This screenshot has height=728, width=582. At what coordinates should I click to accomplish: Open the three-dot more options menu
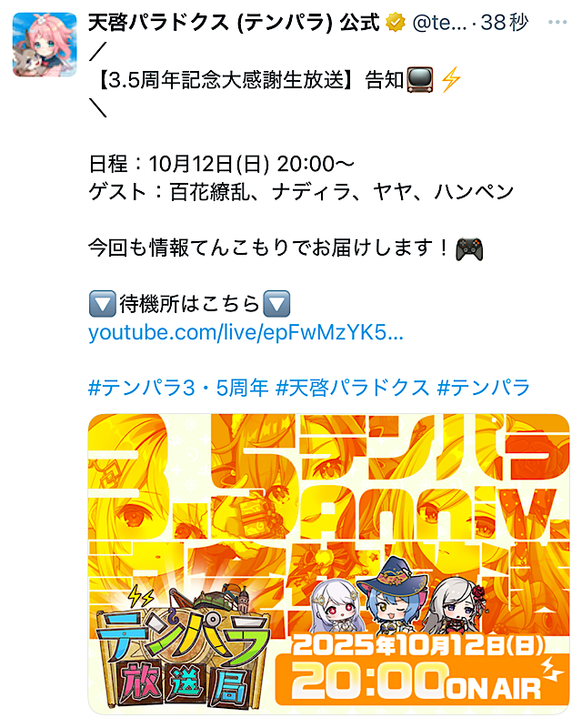coord(557,22)
